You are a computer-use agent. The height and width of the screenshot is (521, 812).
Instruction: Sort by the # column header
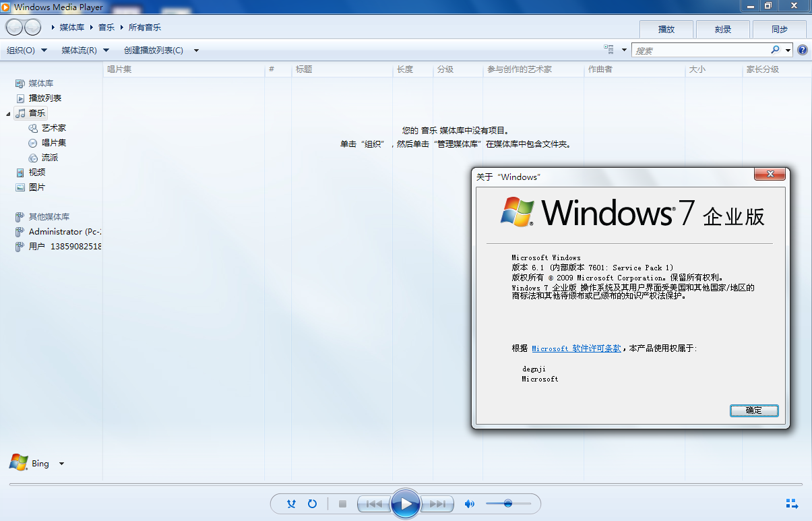tap(278, 69)
